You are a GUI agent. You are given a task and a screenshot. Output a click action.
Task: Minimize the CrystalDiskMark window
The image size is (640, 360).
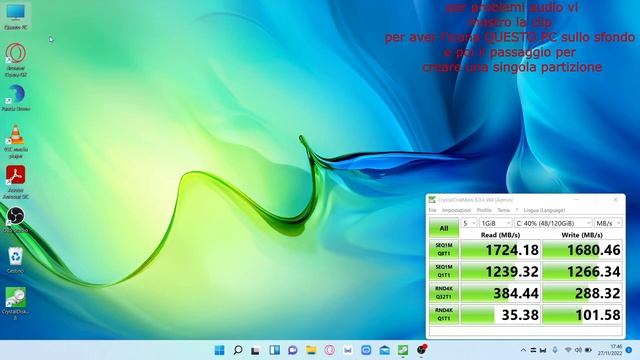tap(576, 200)
